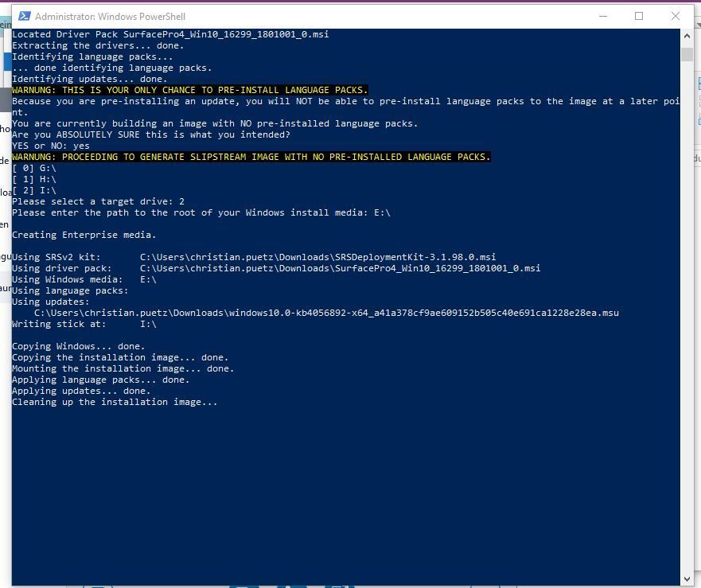Click the line 'Please select a target drive: 2'
The image size is (701, 588).
[x=98, y=201]
